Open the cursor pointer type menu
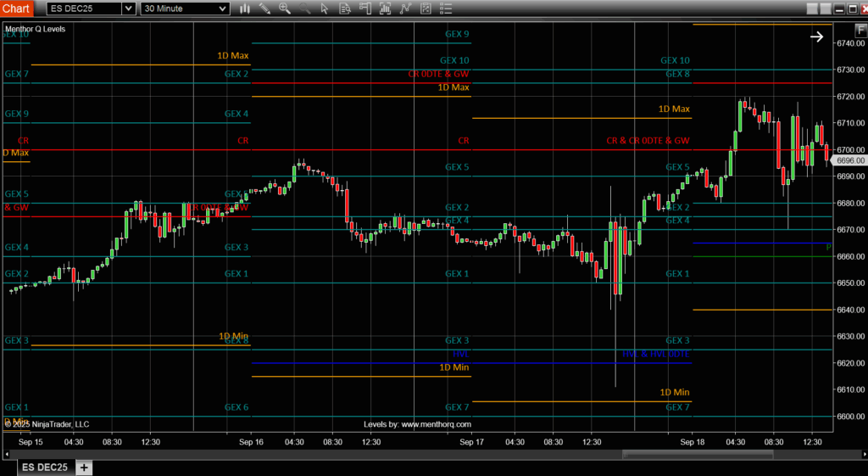This screenshot has width=868, height=476. point(325,8)
